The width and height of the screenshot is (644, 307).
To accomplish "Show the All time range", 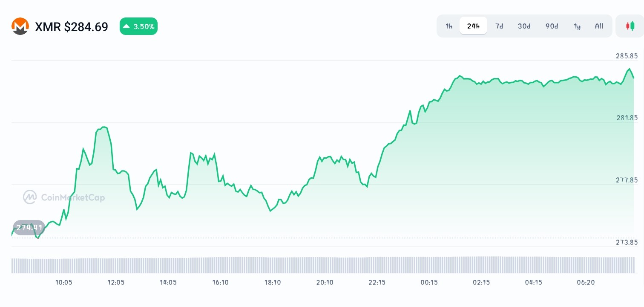I will coord(599,26).
